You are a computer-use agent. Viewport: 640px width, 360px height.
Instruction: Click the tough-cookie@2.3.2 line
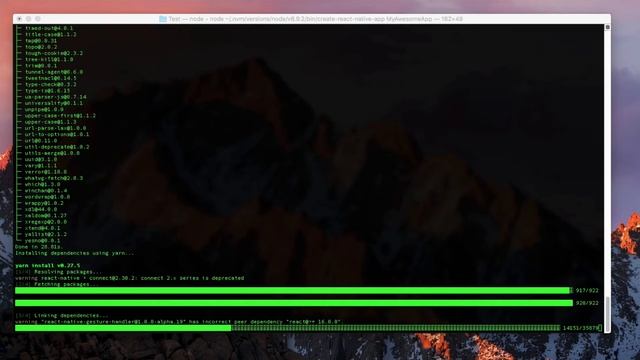click(54, 53)
